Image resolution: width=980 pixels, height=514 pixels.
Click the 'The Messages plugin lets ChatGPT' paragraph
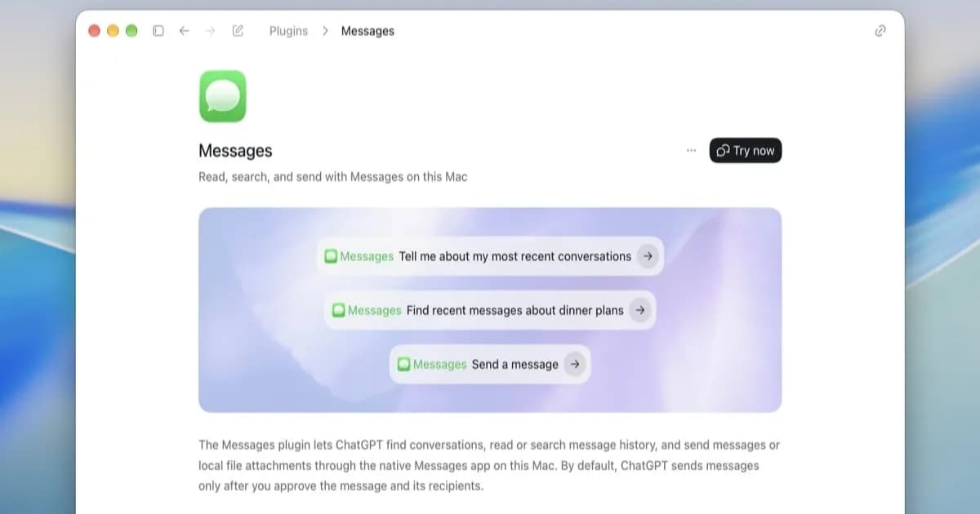point(489,466)
